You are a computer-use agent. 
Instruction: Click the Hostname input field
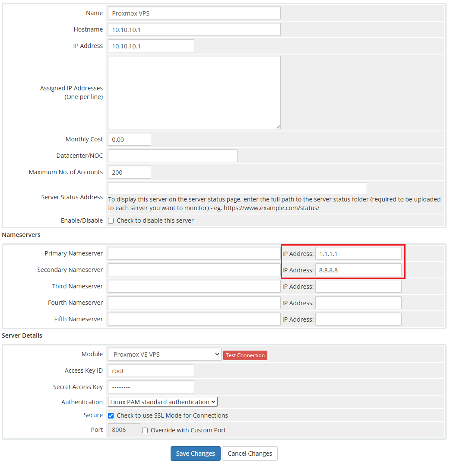click(x=194, y=29)
